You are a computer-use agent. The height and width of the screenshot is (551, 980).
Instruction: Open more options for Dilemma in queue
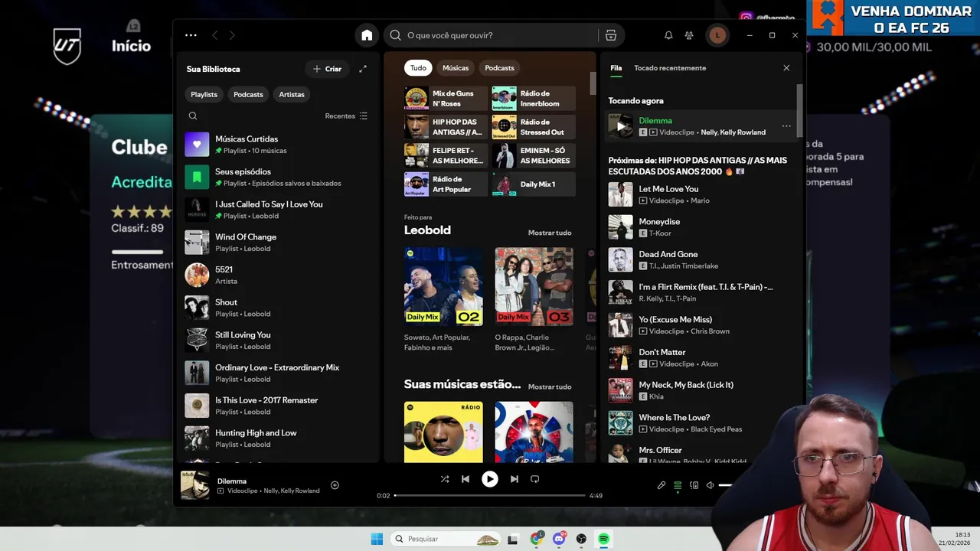(786, 126)
